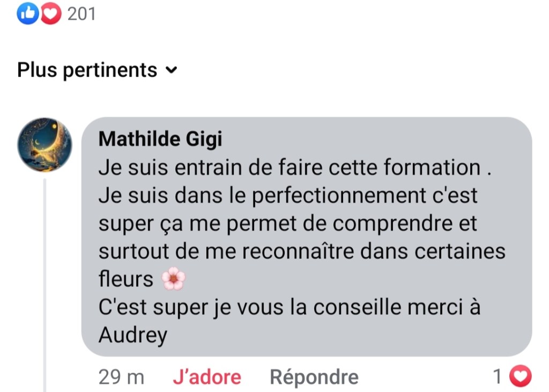
Task: View the comment's reaction count of 1
Action: [498, 377]
